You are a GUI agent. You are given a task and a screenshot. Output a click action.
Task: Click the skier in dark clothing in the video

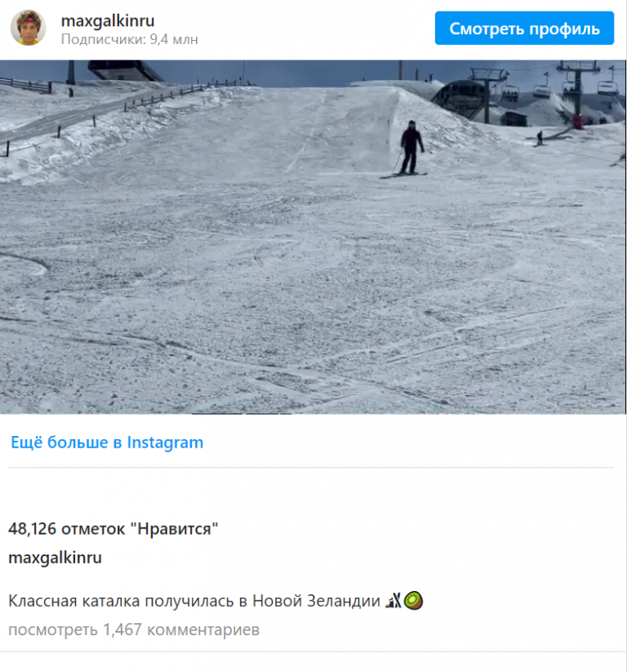point(410,149)
